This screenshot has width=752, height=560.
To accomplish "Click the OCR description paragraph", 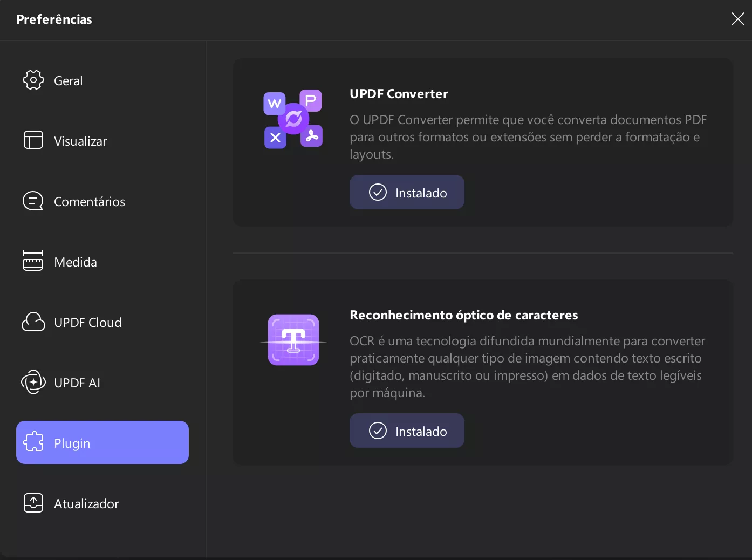I will click(x=527, y=367).
